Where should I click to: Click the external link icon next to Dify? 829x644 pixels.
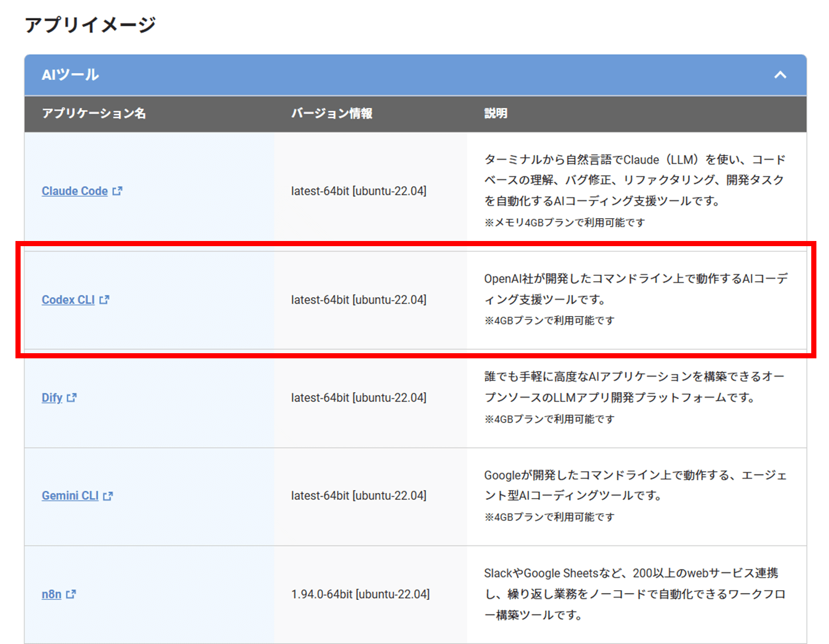(x=72, y=398)
